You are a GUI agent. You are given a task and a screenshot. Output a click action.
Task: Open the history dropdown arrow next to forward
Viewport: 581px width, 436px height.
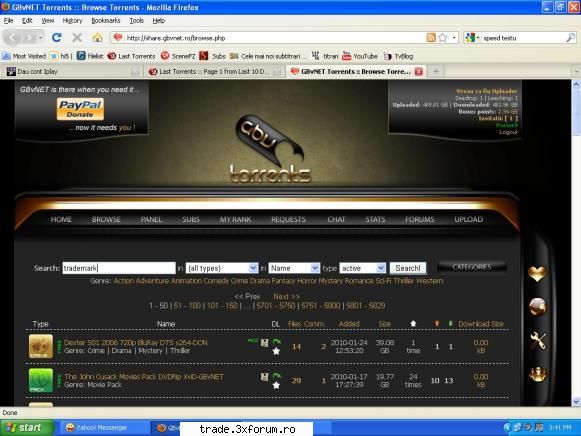click(x=41, y=37)
